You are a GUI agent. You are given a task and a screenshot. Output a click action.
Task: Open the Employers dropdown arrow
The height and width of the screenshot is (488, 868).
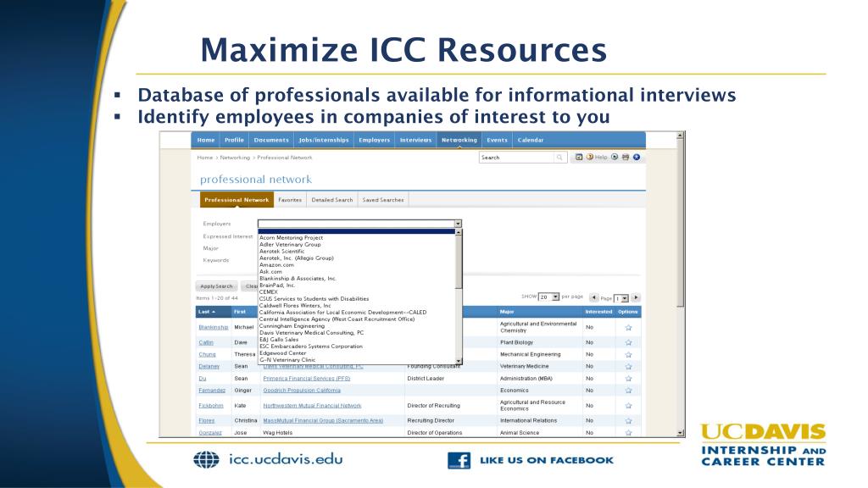pyautogui.click(x=458, y=224)
